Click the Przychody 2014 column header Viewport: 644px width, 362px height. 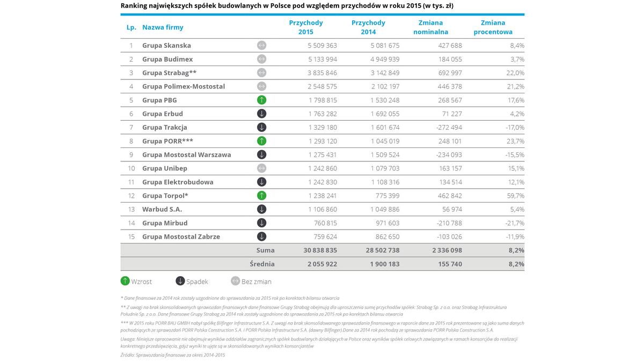[x=368, y=27]
